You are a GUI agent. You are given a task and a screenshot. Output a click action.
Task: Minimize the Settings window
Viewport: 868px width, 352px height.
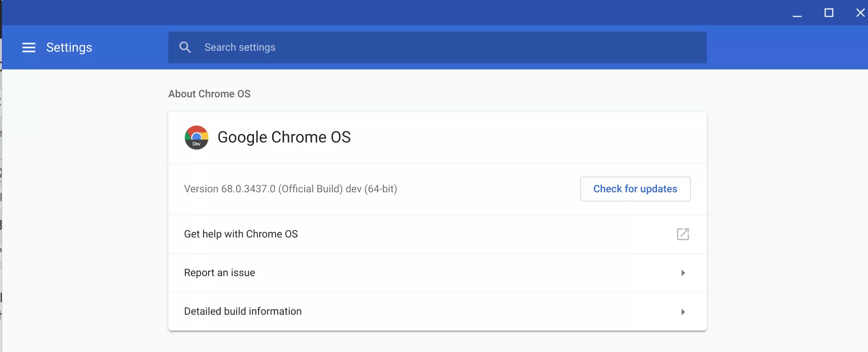797,13
